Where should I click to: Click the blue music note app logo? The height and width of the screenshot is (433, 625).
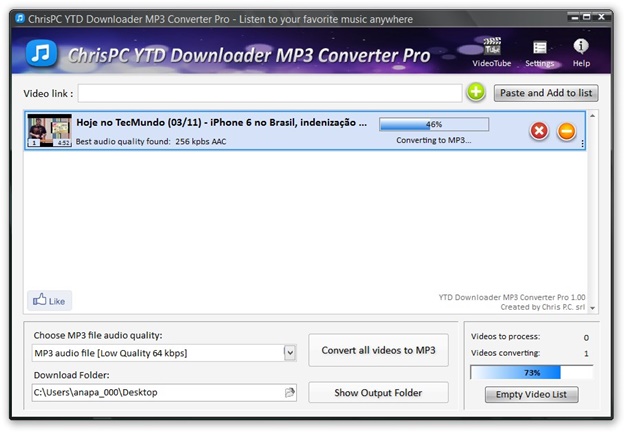(41, 53)
